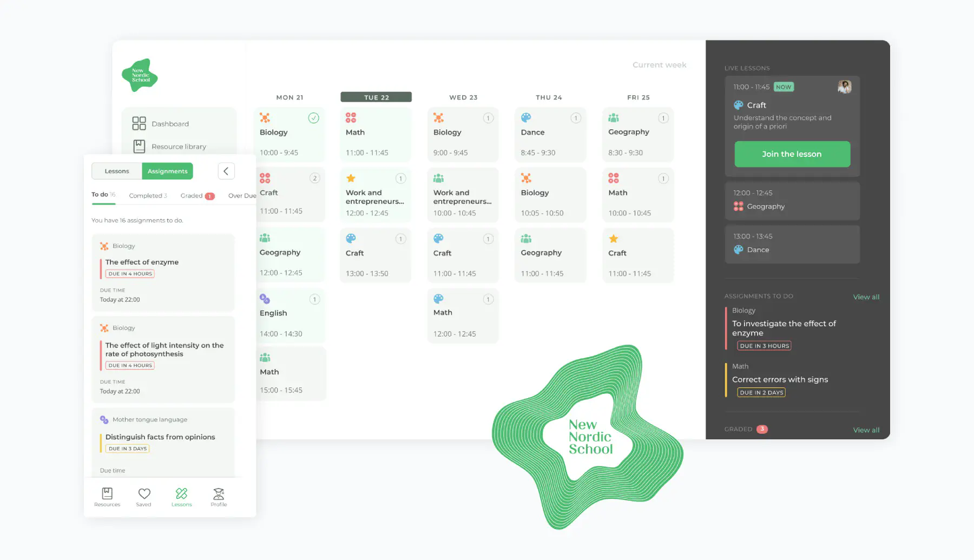Click the graded count badge in dark panel

click(762, 429)
